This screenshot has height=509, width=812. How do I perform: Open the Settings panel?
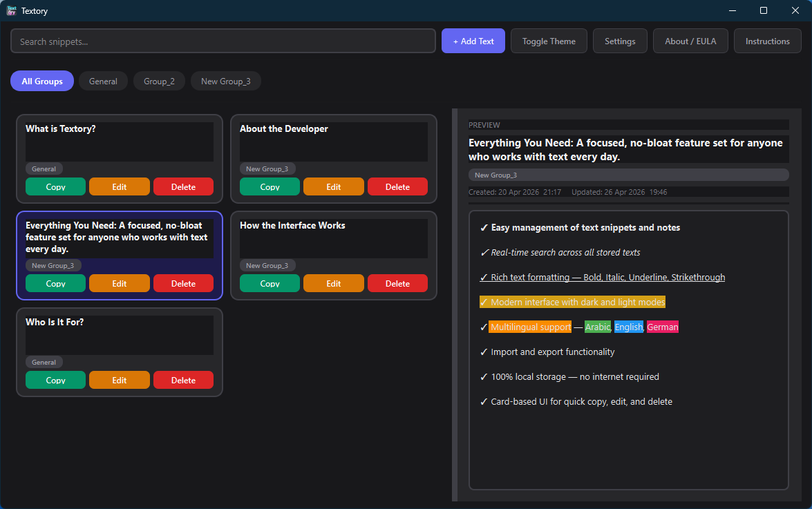pyautogui.click(x=620, y=41)
